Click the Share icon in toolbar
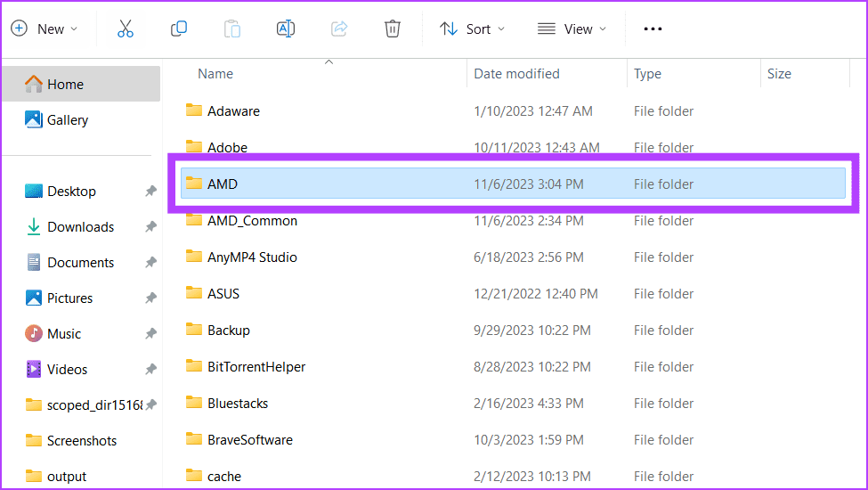 (339, 29)
